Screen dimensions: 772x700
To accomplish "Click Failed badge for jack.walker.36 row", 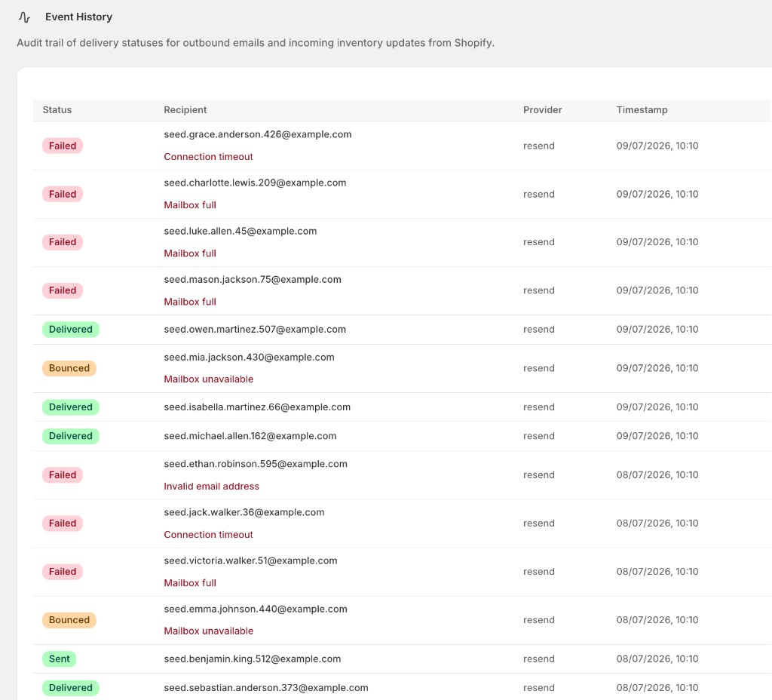I will pyautogui.click(x=63, y=523).
